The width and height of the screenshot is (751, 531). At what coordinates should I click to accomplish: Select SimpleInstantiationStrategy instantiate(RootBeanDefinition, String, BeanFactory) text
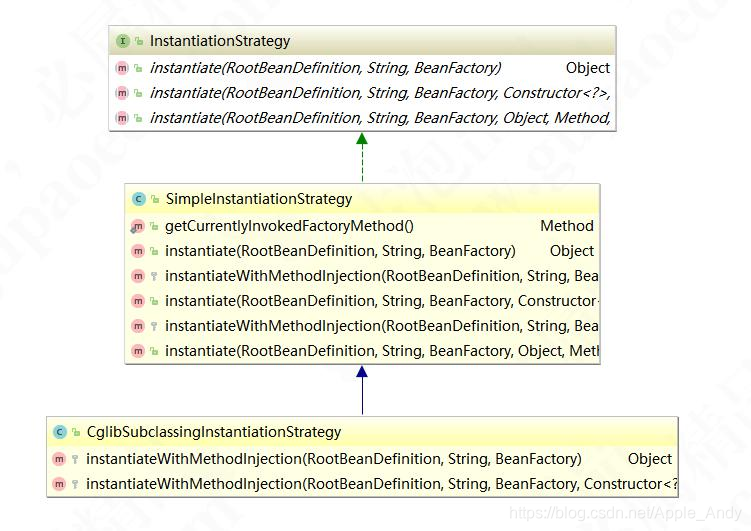coord(340,251)
